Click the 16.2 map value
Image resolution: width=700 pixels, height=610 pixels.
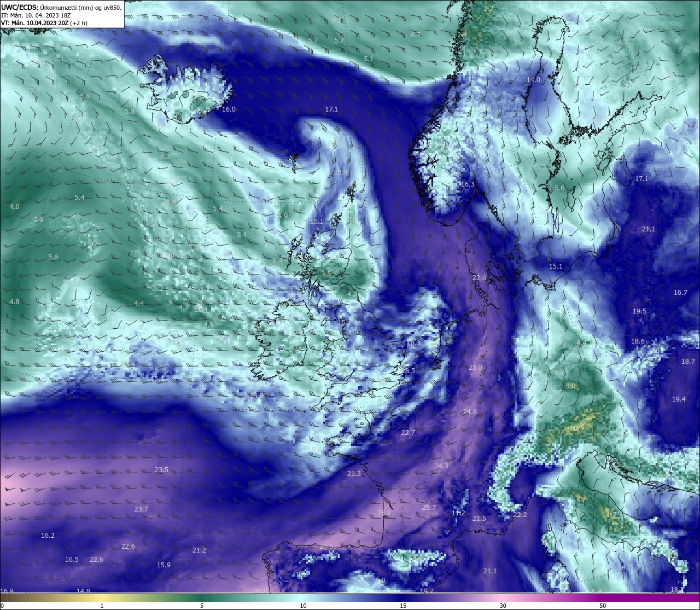48,536
